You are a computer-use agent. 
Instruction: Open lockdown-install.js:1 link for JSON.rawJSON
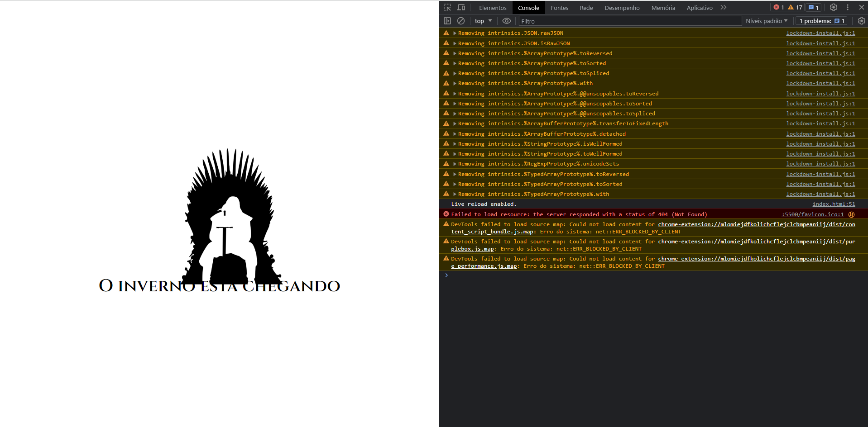[820, 33]
